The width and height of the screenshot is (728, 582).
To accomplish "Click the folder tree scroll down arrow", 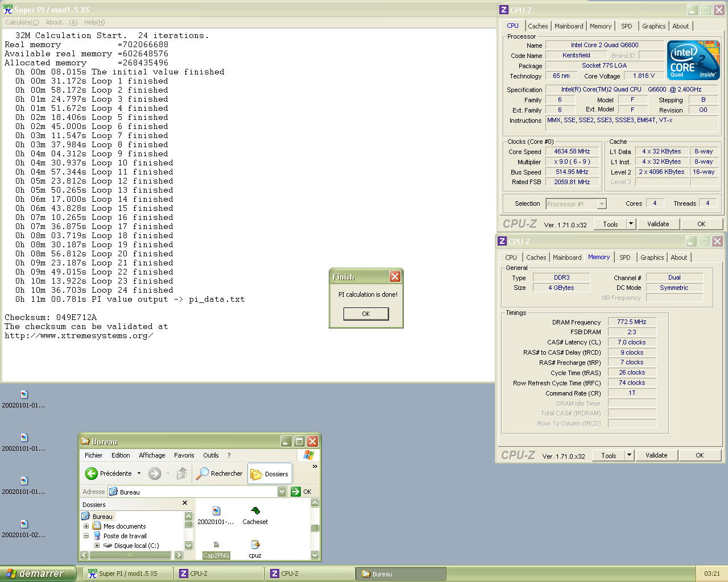I will 188,545.
